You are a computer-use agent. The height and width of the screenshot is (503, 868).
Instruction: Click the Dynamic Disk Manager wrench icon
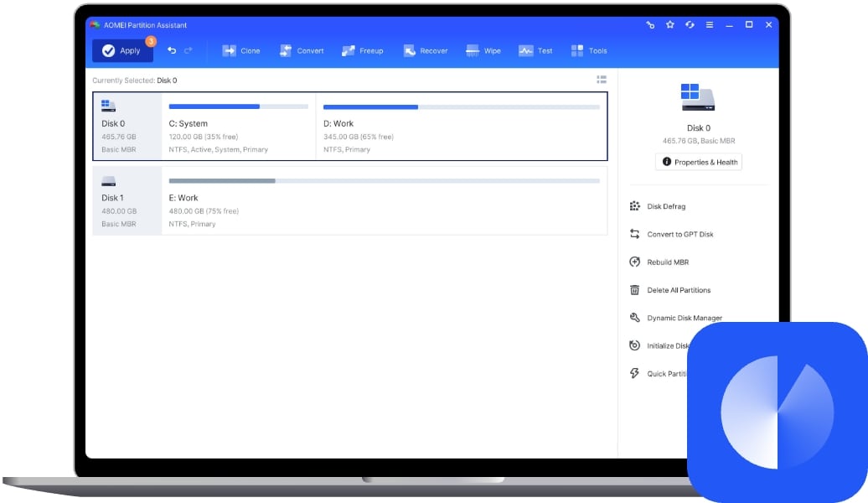point(634,318)
